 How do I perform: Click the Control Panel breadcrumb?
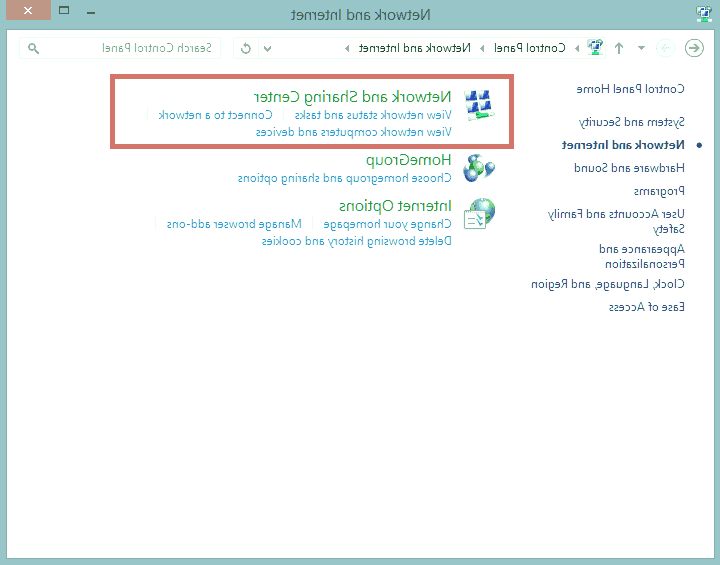[529, 48]
